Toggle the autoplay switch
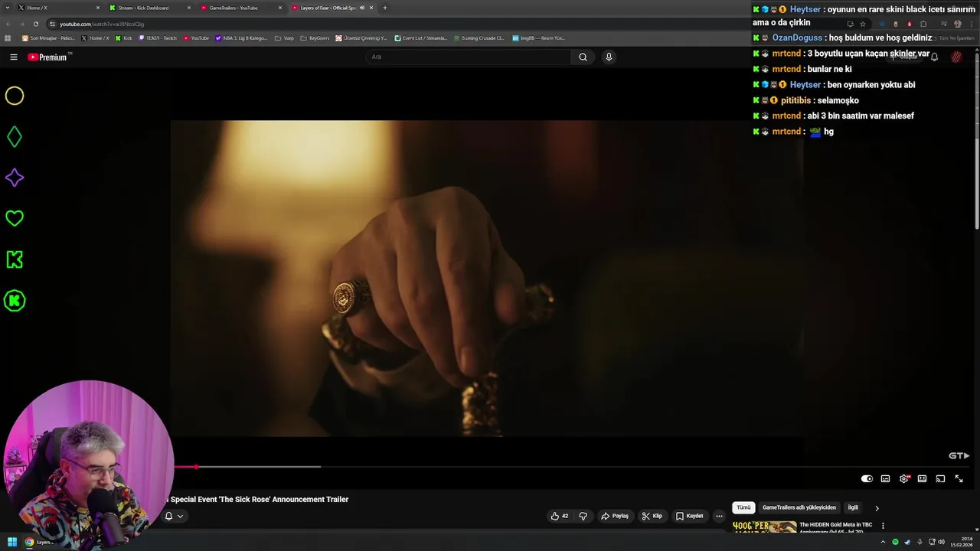The image size is (980, 551). pyautogui.click(x=867, y=479)
